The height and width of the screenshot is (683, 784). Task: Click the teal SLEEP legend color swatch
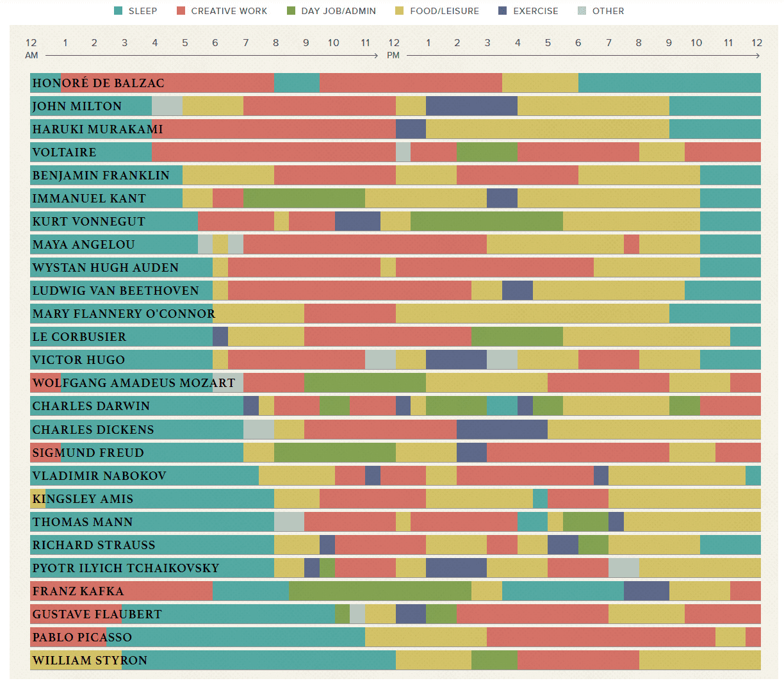click(118, 11)
